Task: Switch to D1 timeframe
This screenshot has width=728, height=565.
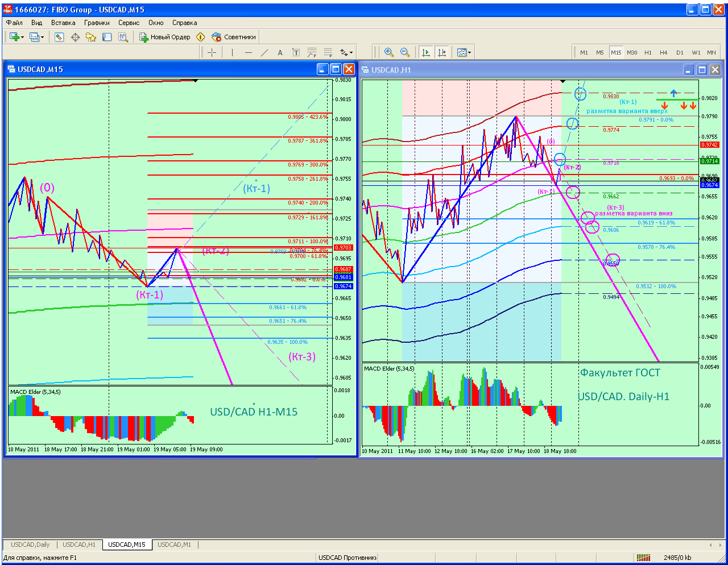Action: click(x=680, y=52)
